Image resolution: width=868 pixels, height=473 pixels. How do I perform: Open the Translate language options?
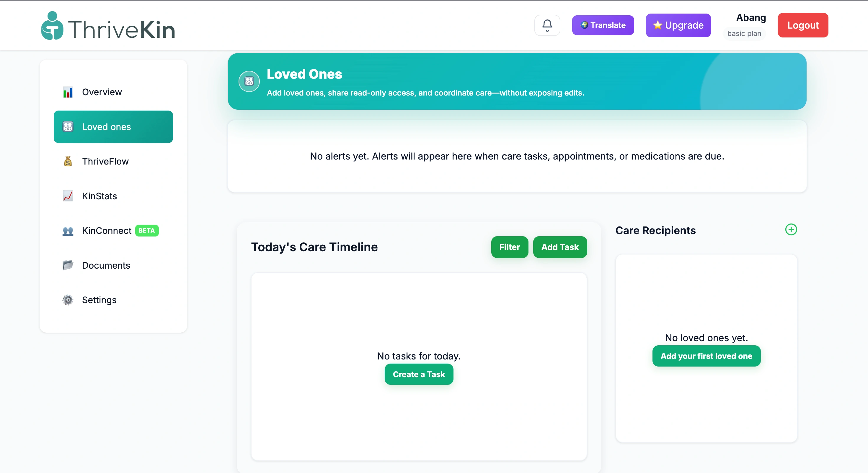[x=603, y=25]
